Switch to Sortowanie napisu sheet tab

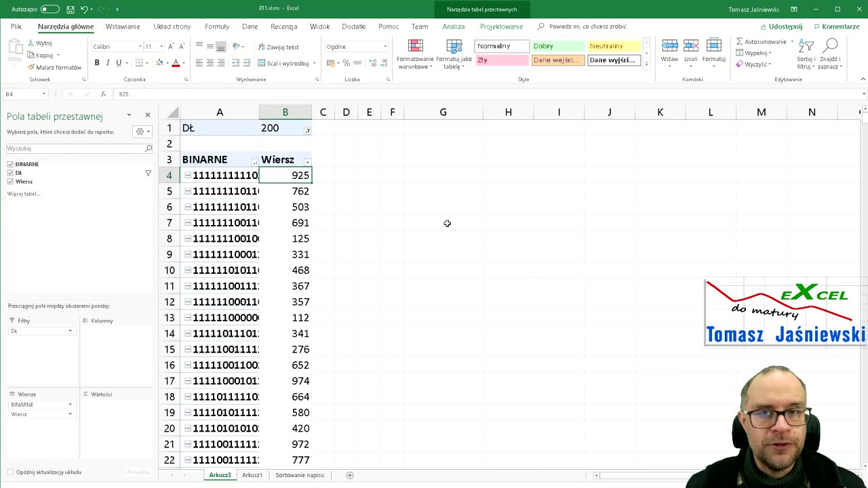(x=300, y=475)
